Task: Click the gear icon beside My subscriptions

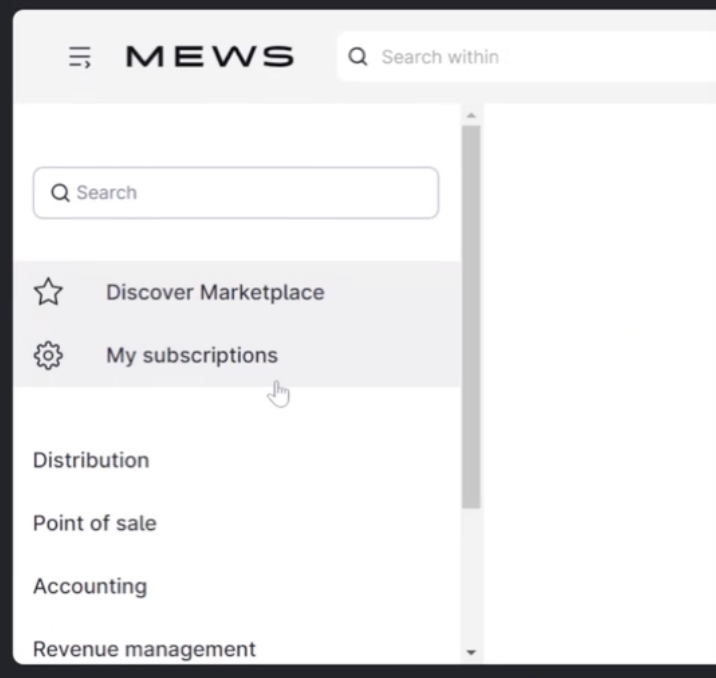Action: (x=48, y=355)
